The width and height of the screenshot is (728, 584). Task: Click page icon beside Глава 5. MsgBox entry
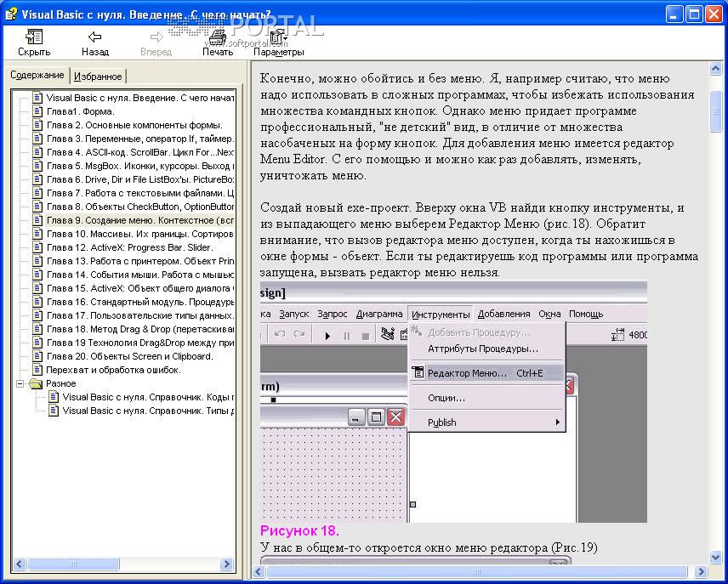coord(37,166)
